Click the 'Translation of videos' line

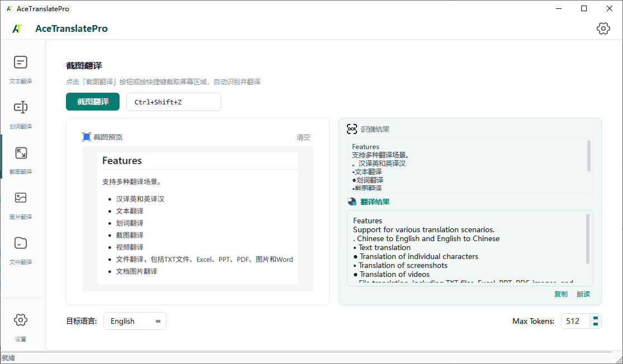[394, 274]
